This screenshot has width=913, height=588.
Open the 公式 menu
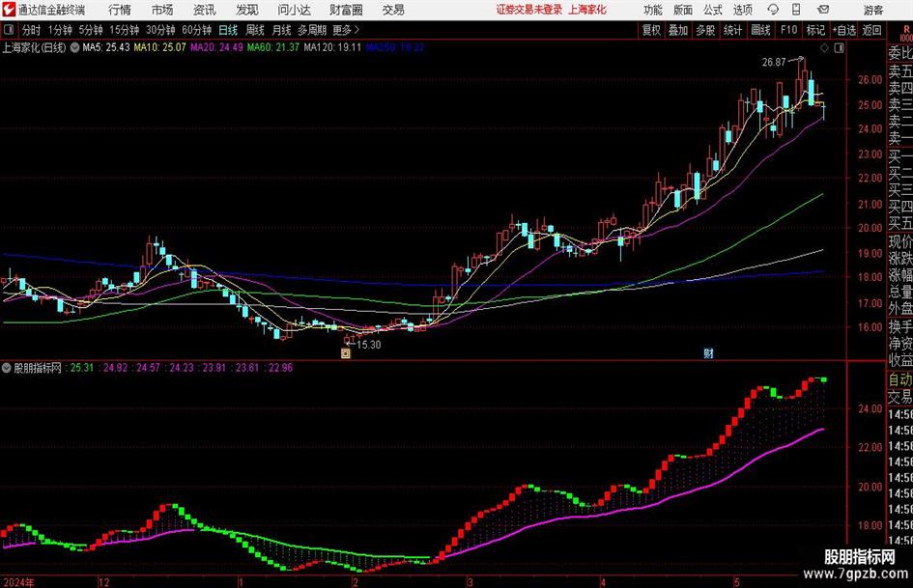point(712,10)
